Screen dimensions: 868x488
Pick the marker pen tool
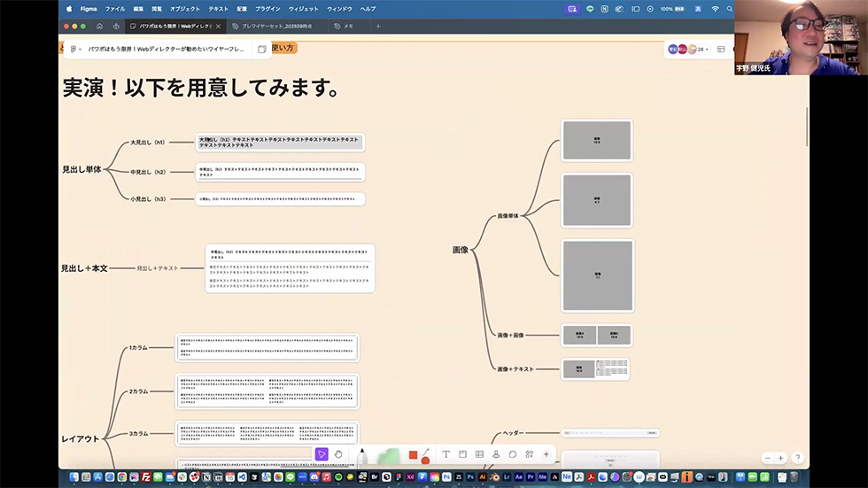tap(362, 456)
